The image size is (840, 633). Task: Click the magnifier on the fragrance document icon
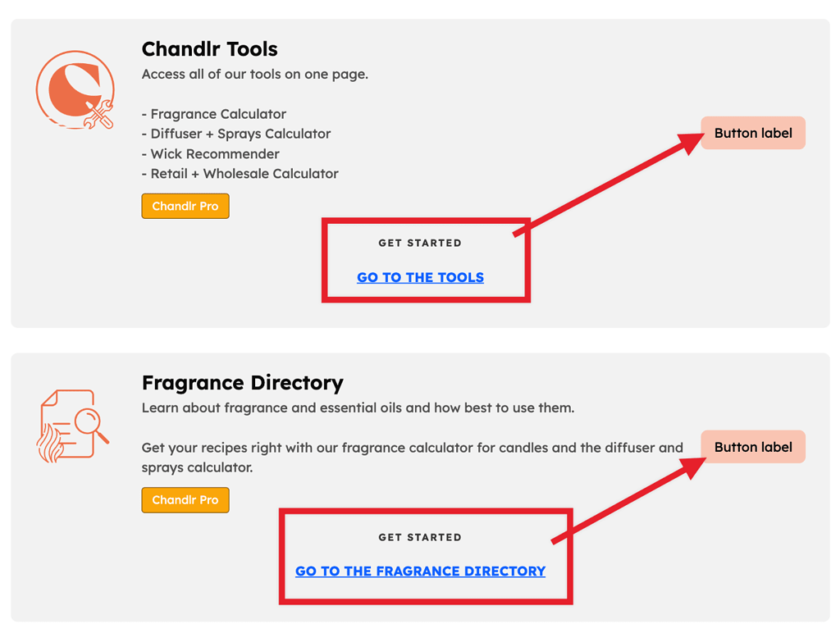pos(88,421)
